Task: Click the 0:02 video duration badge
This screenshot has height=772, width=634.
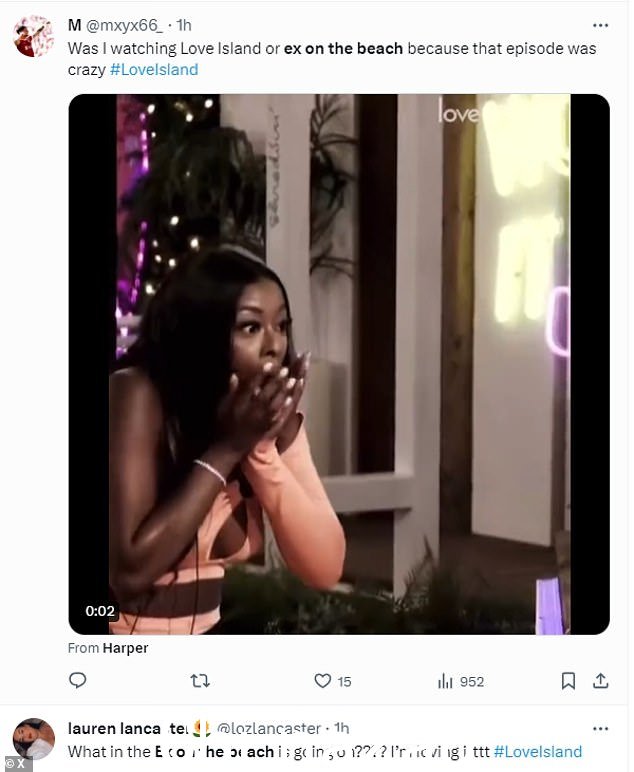Action: click(100, 611)
